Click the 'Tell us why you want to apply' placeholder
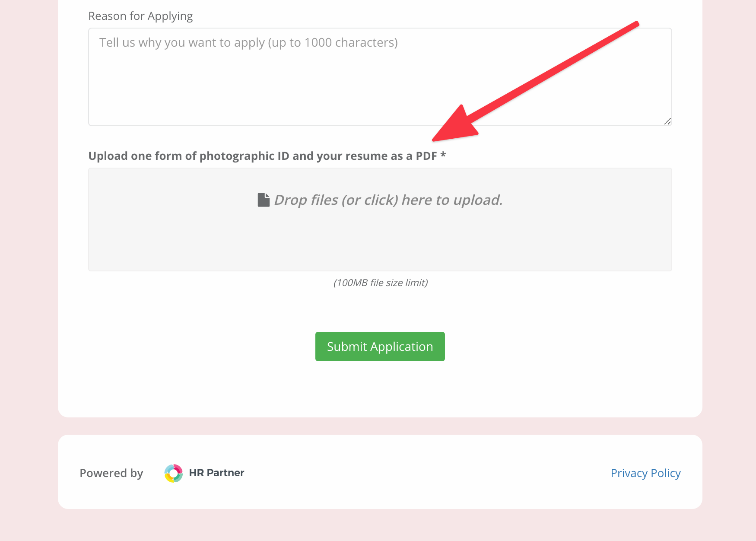The height and width of the screenshot is (541, 756). coord(248,43)
